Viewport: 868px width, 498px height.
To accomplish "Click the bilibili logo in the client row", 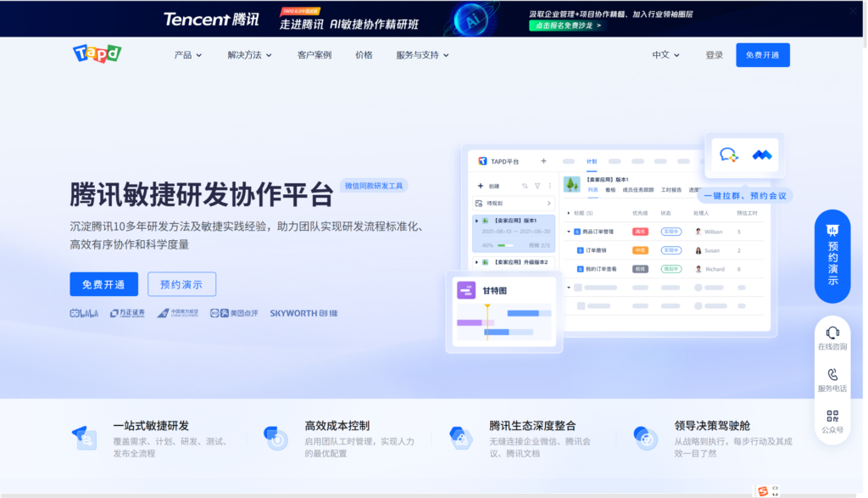I will 85,312.
